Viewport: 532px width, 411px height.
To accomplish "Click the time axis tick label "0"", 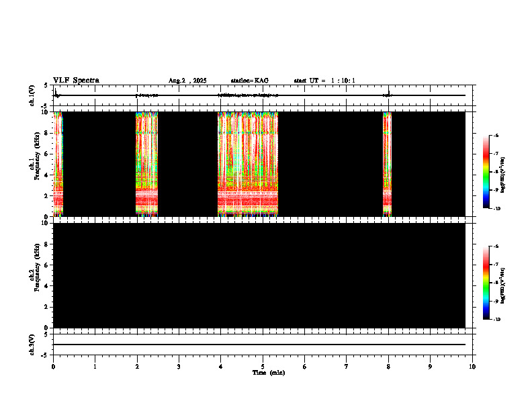I will point(53,367).
